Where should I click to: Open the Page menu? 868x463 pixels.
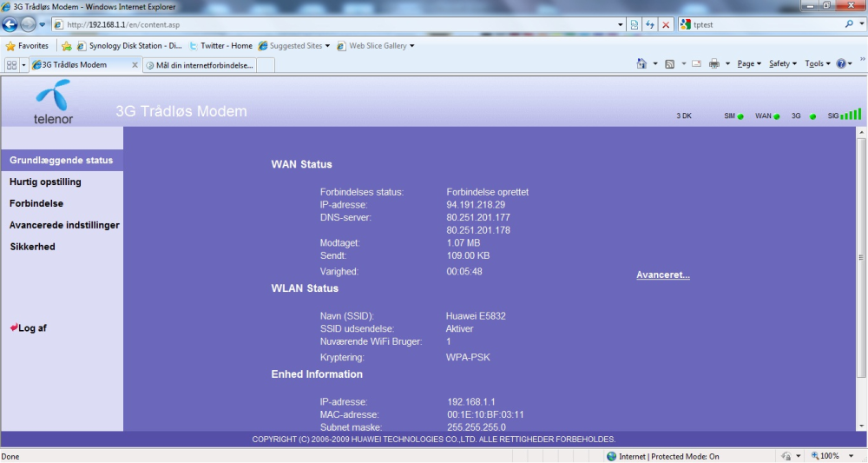tap(749, 63)
